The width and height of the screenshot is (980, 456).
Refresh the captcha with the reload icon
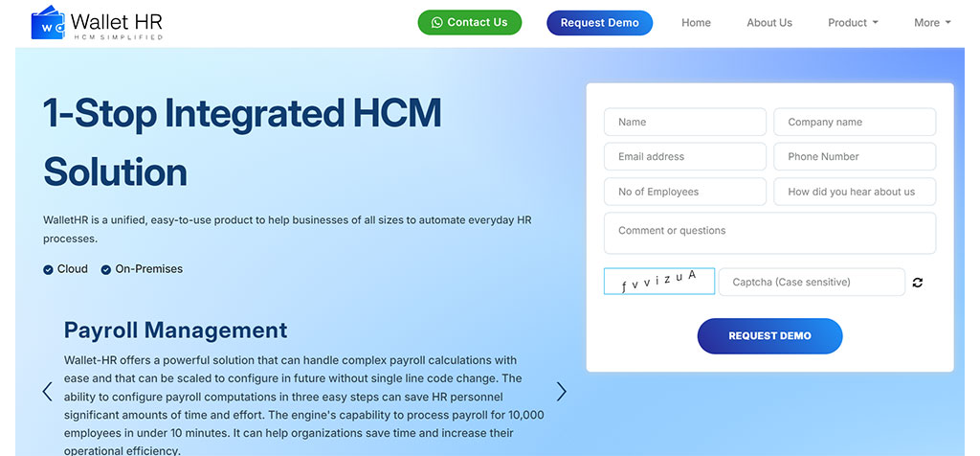pyautogui.click(x=918, y=282)
